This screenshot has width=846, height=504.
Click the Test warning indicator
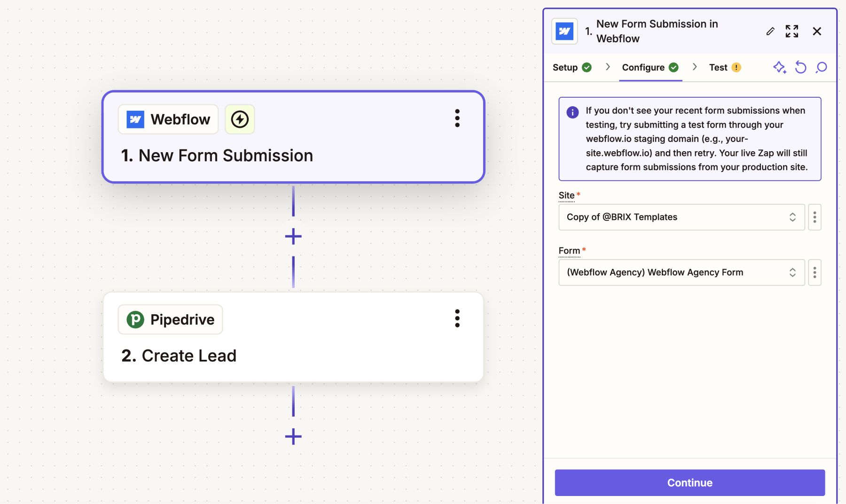pyautogui.click(x=736, y=68)
